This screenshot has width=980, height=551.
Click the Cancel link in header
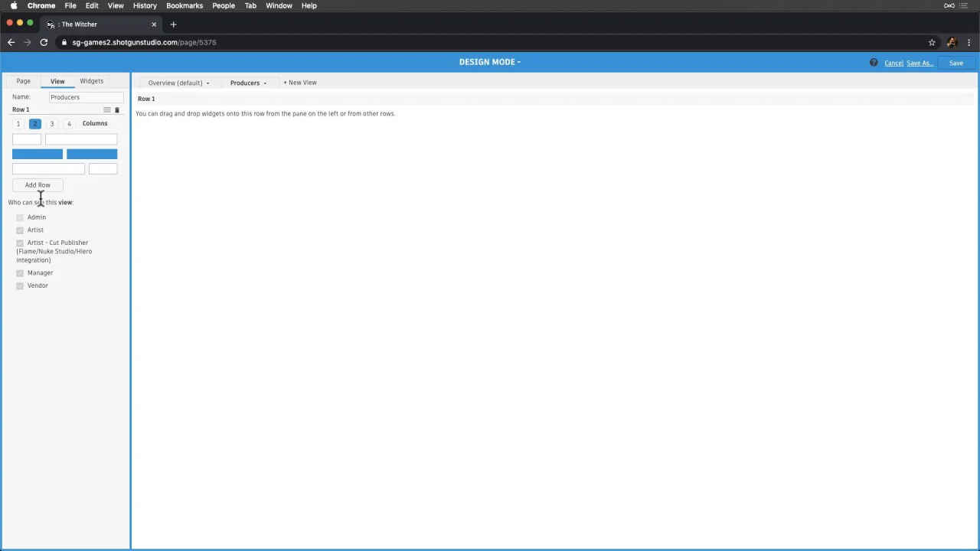click(x=893, y=63)
